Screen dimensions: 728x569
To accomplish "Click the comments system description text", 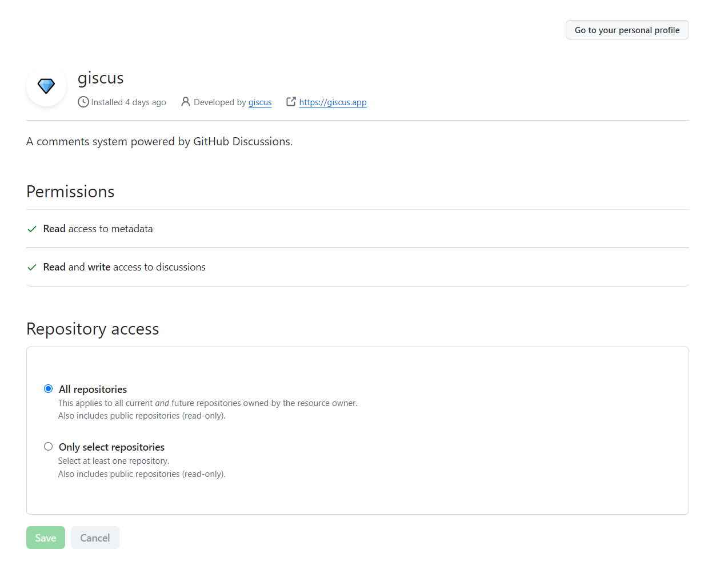I will (x=159, y=141).
